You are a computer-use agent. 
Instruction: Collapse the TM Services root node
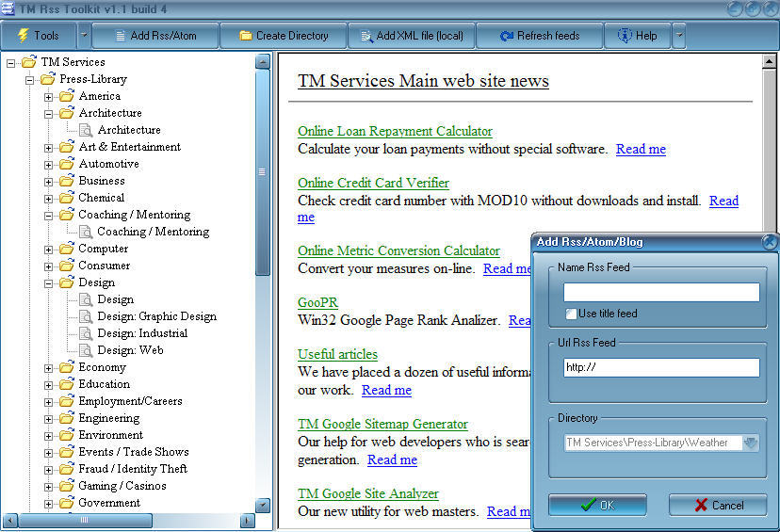pyautogui.click(x=10, y=63)
